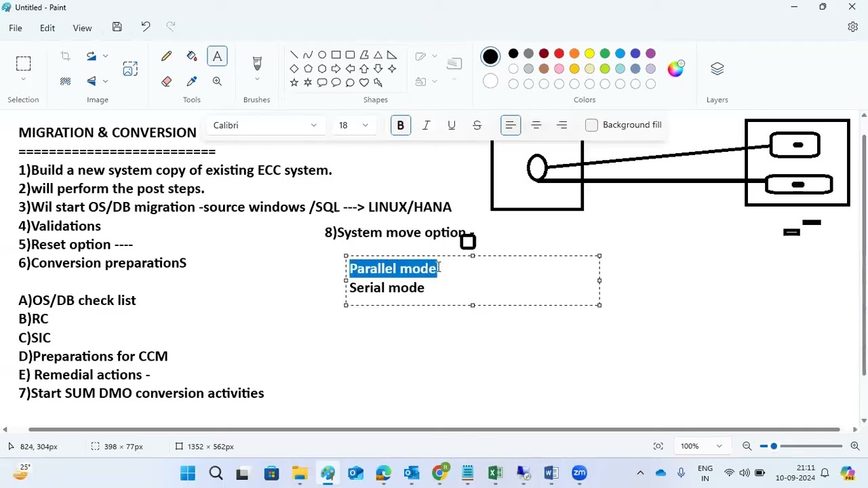Pick the Diamond shape
868x488 pixels.
tap(294, 68)
